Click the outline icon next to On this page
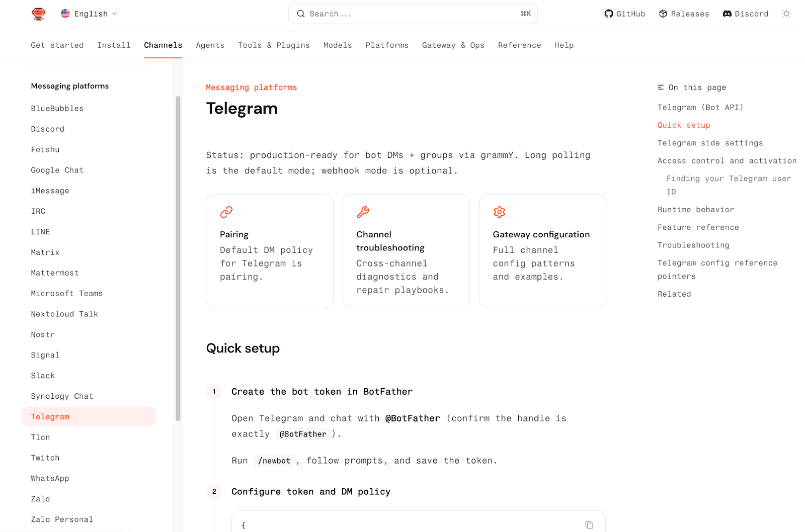The image size is (805, 532). point(660,87)
